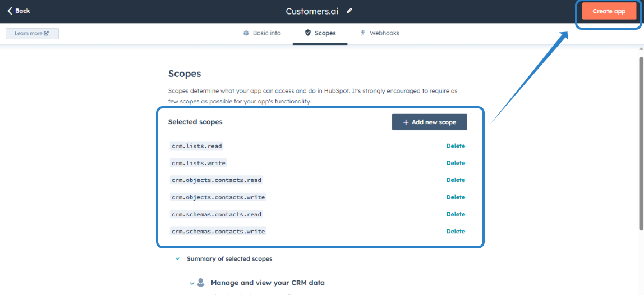
Task: Open the Basic info tab
Action: coord(262,33)
